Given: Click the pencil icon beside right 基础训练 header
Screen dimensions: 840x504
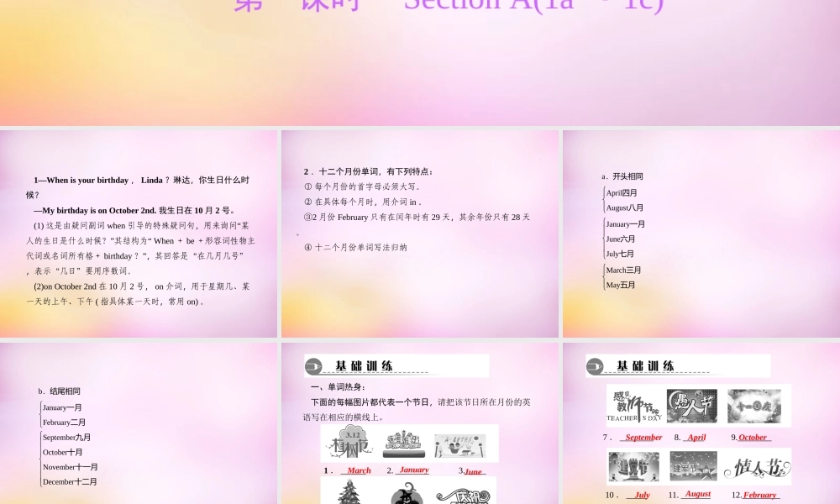Looking at the screenshot, I should pyautogui.click(x=595, y=366).
